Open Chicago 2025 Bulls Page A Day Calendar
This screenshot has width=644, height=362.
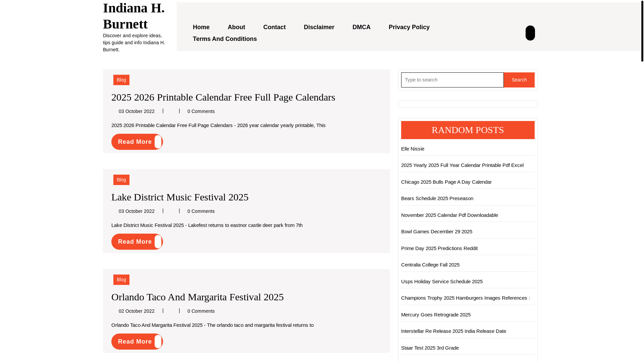tap(446, 182)
